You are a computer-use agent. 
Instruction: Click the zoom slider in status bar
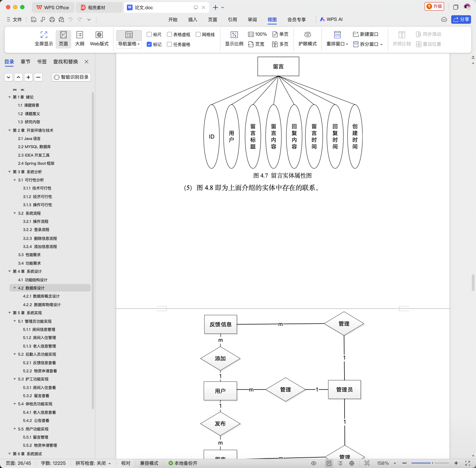430,463
